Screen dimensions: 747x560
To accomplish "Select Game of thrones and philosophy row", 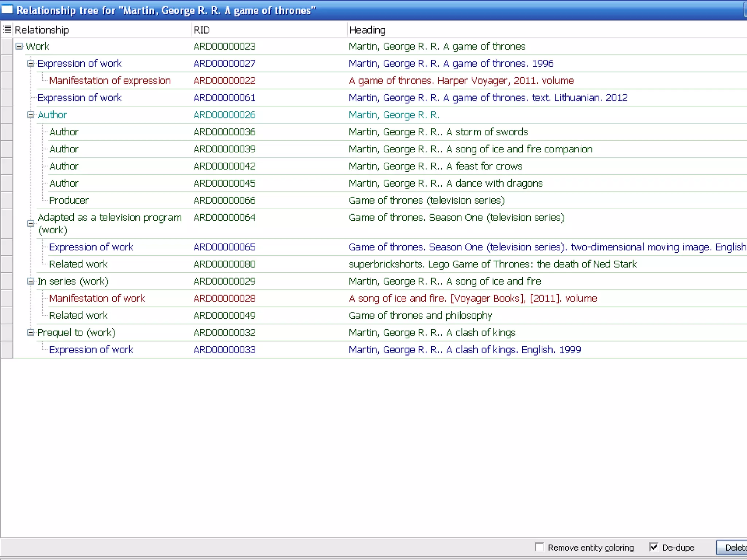I will coord(420,316).
